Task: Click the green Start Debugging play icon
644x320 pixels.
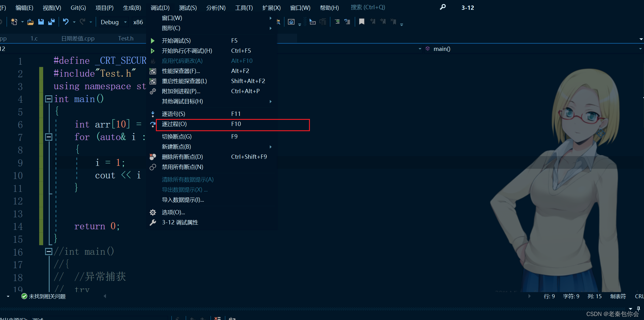Action: [x=153, y=41]
